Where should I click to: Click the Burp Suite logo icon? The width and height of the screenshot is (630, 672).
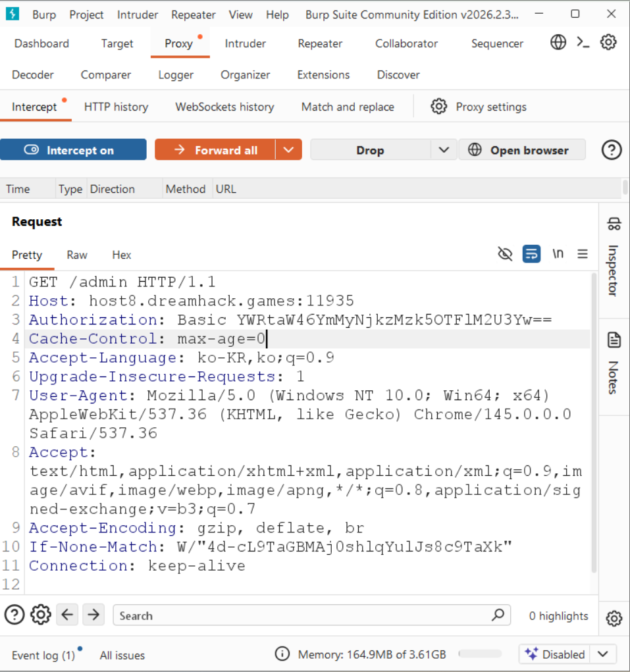tap(13, 14)
